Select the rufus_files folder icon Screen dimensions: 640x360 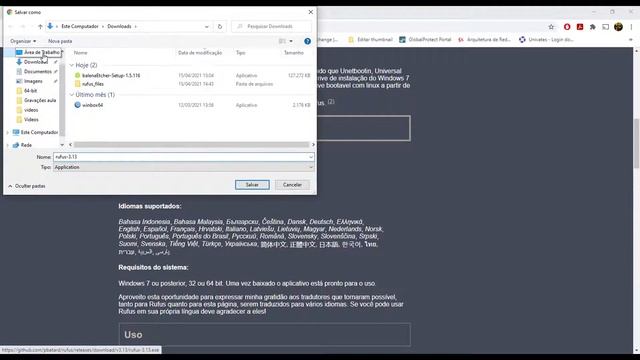[x=78, y=84]
